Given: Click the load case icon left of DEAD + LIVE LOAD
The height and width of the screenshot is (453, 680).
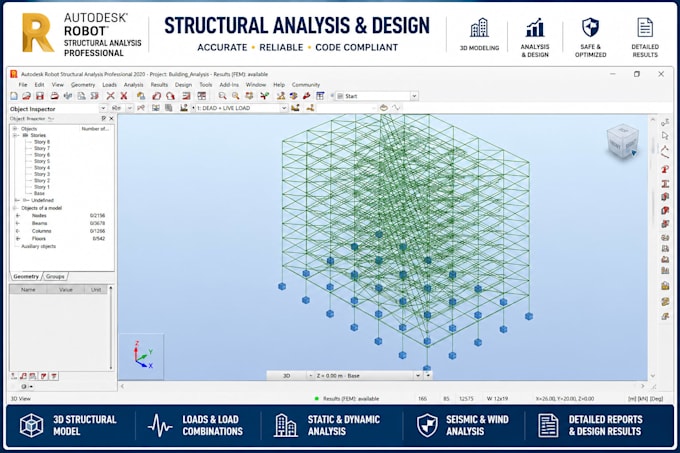Looking at the screenshot, I should (184, 108).
